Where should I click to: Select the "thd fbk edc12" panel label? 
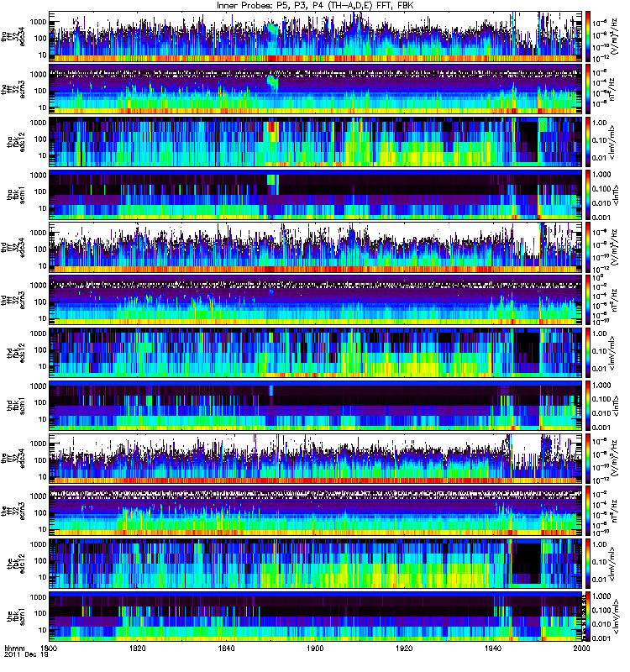pyautogui.click(x=16, y=352)
